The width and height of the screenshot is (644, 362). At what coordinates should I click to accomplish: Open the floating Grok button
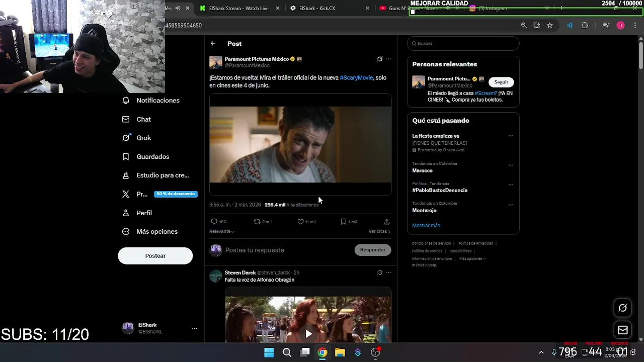[622, 308]
